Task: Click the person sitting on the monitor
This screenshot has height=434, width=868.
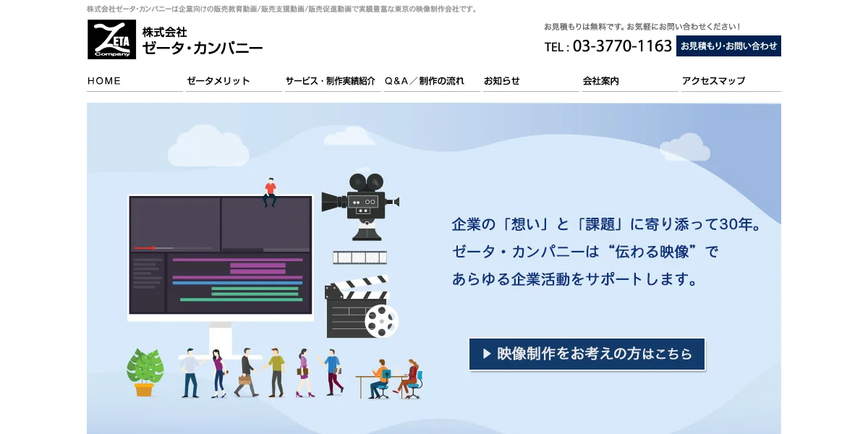Action: 270,192
